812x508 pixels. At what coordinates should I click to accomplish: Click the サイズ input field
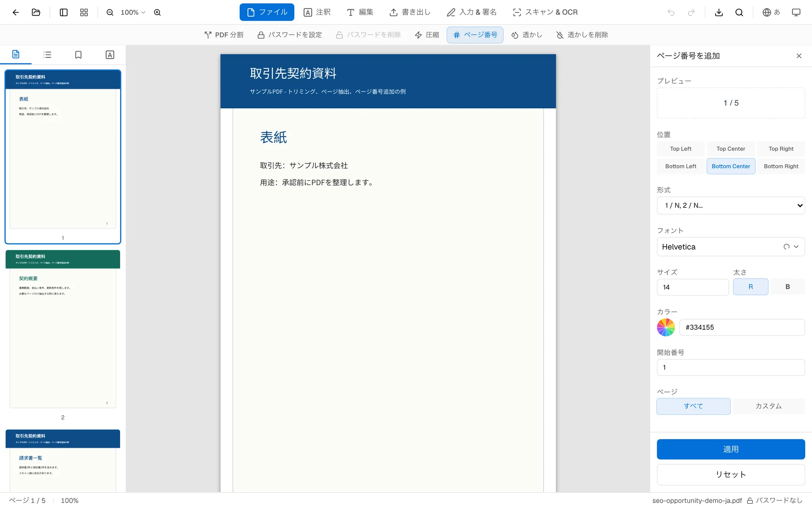click(693, 287)
